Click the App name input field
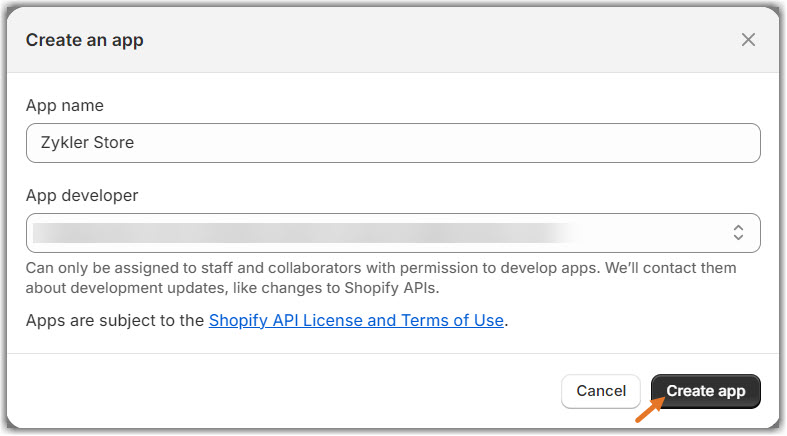Image resolution: width=787 pixels, height=436 pixels. click(x=393, y=143)
